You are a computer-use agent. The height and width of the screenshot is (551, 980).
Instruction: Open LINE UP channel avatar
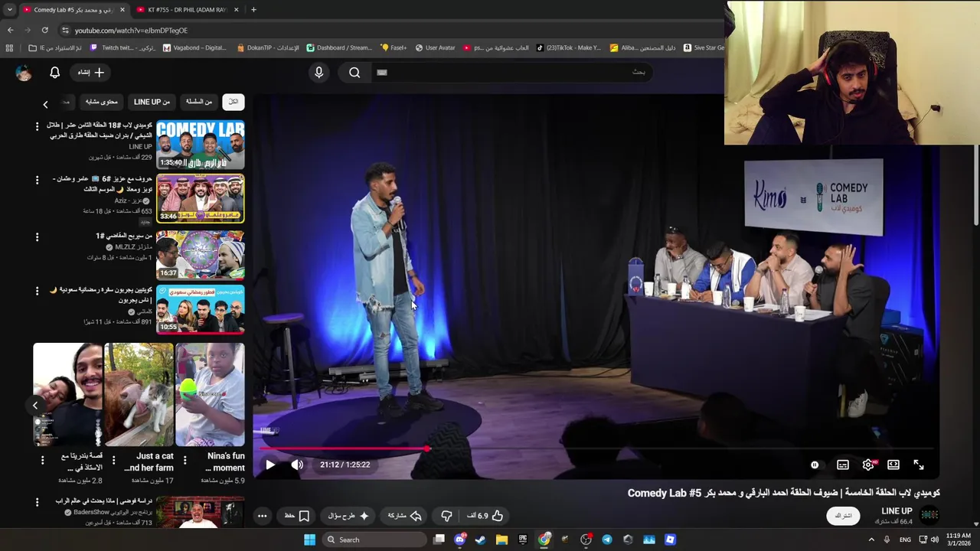pos(929,515)
